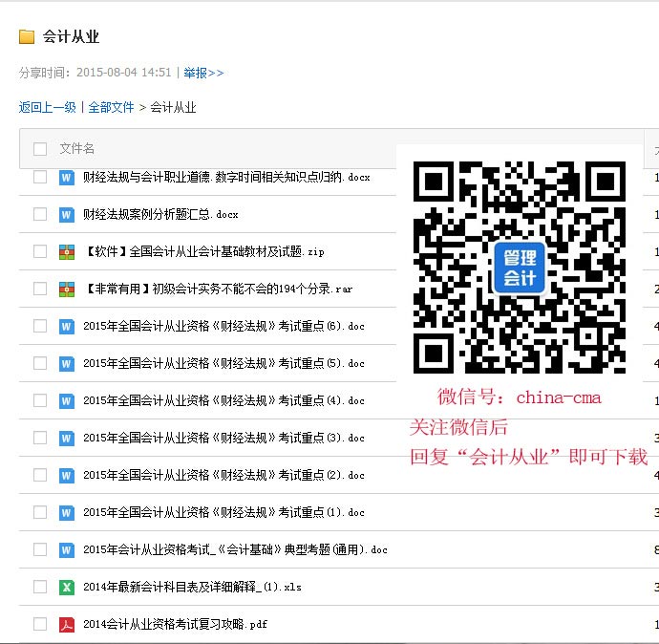The width and height of the screenshot is (659, 644).
Task: Click the archive icon for 【软件】全国会计从业会计基础教材及试题.zip
Action: click(x=67, y=252)
